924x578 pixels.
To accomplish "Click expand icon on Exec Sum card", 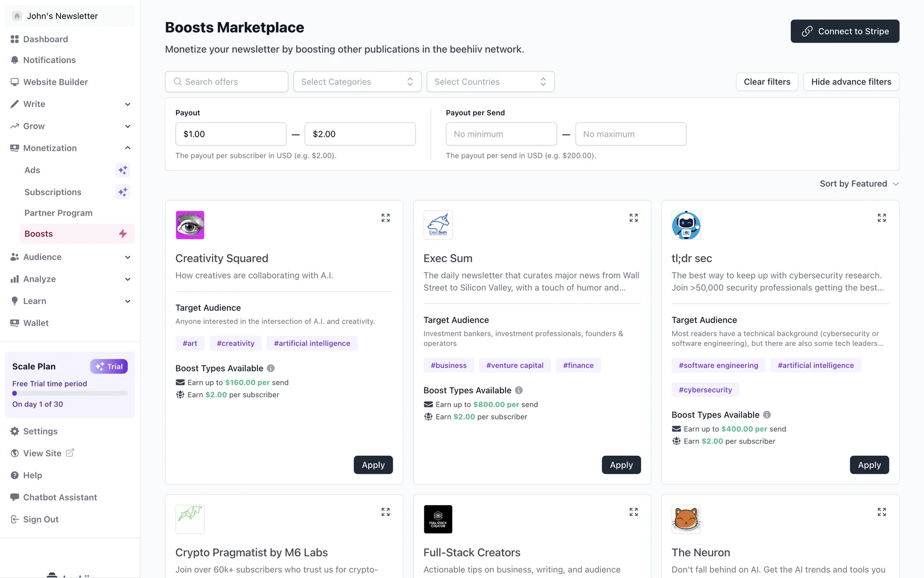I will point(633,218).
